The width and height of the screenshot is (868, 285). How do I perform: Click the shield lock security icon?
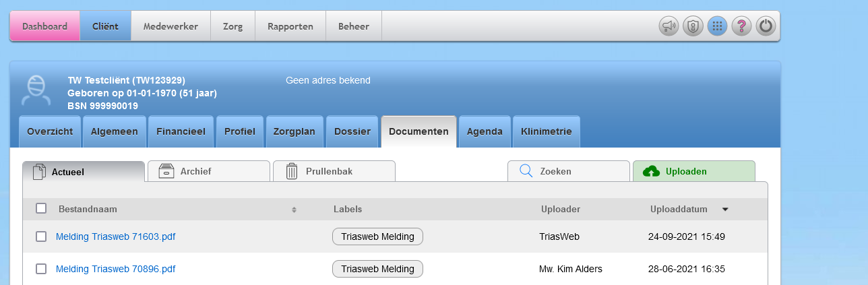[693, 26]
